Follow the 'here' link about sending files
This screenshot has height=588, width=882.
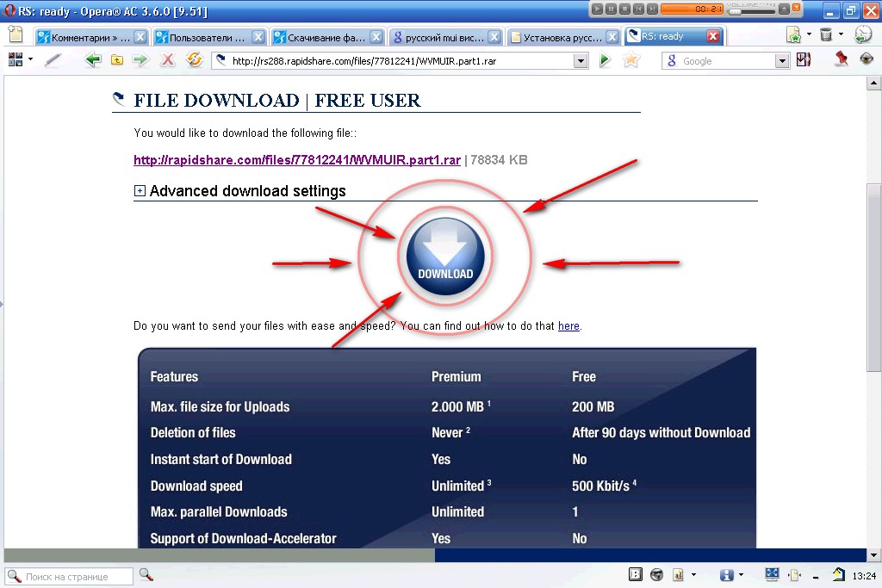568,326
